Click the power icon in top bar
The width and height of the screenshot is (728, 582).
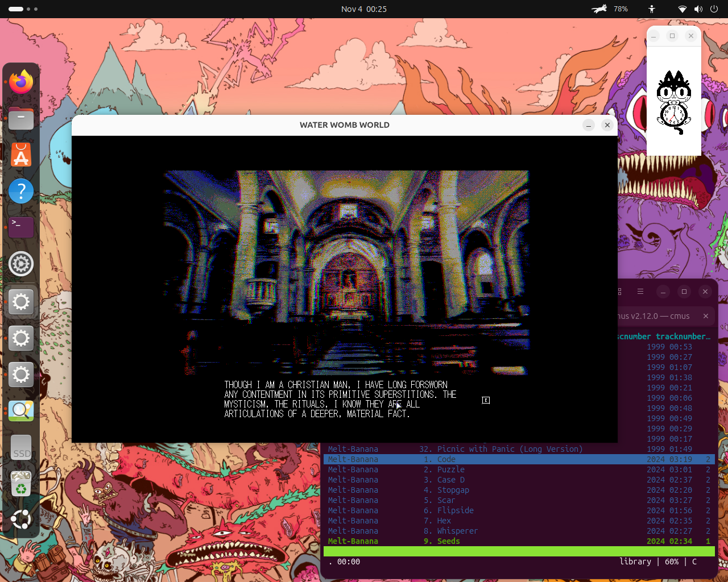(714, 9)
